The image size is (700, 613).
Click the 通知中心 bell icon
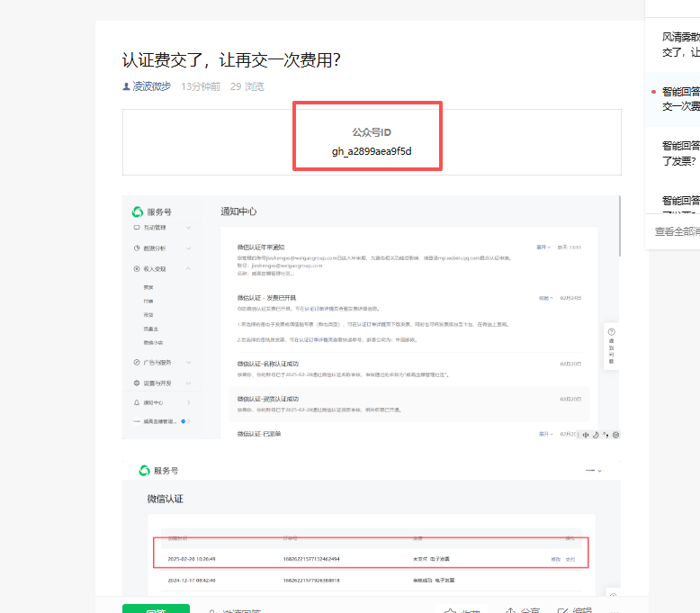(137, 402)
